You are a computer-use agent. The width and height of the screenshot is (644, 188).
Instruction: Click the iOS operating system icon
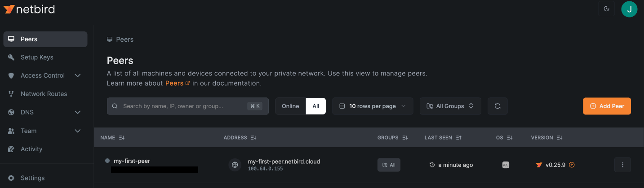506,165
